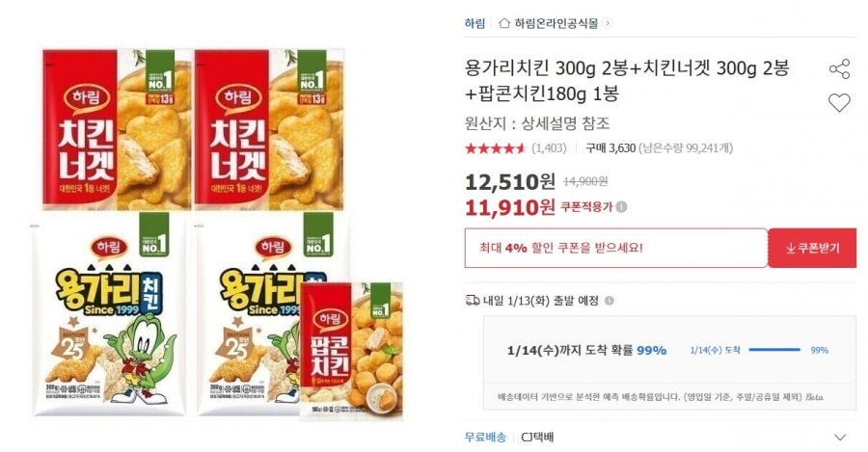Click the 최대 4% 할인 쿠폰 banner
Viewport: 868px width, 452px height.
click(x=616, y=248)
